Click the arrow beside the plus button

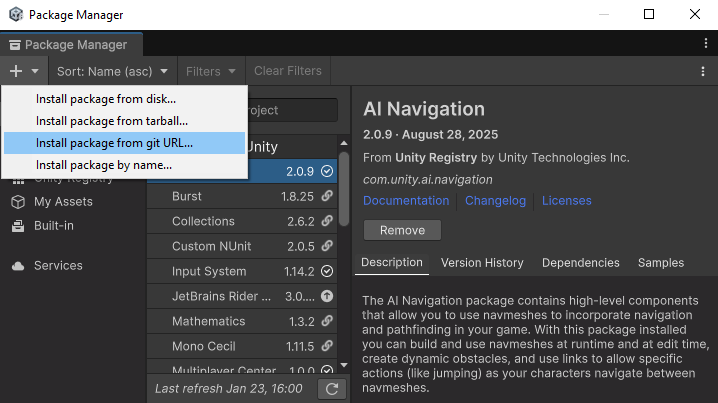35,71
